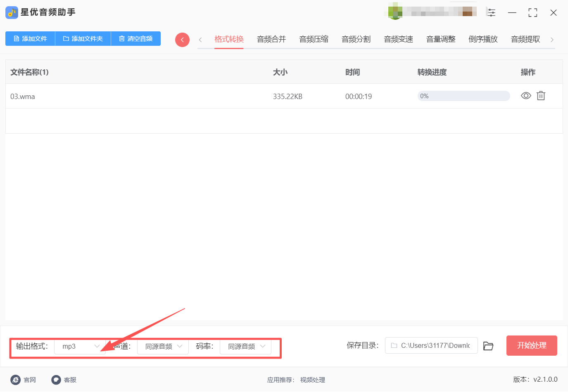Image resolution: width=568 pixels, height=392 pixels.
Task: Maximize the window with the fullscreen icon
Action: coord(533,13)
